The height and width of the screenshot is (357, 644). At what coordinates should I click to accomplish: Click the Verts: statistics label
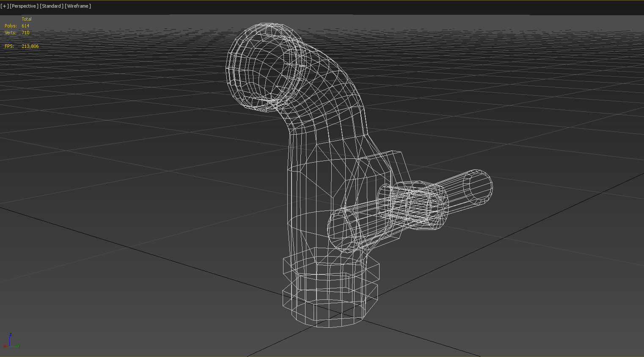[11, 33]
